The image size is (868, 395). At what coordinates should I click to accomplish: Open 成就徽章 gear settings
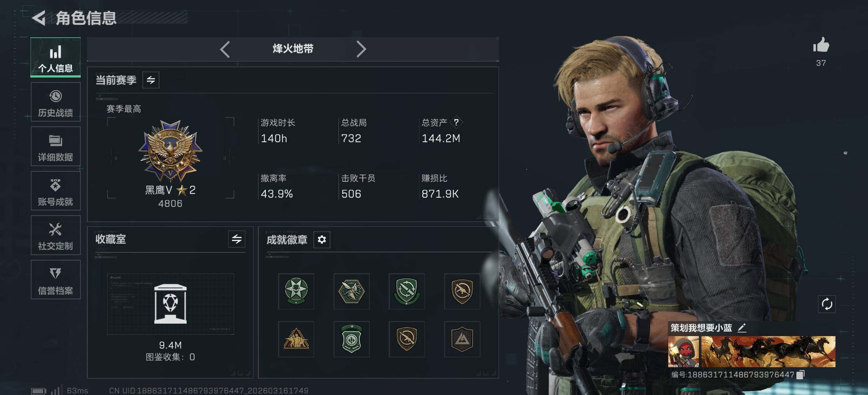point(322,240)
